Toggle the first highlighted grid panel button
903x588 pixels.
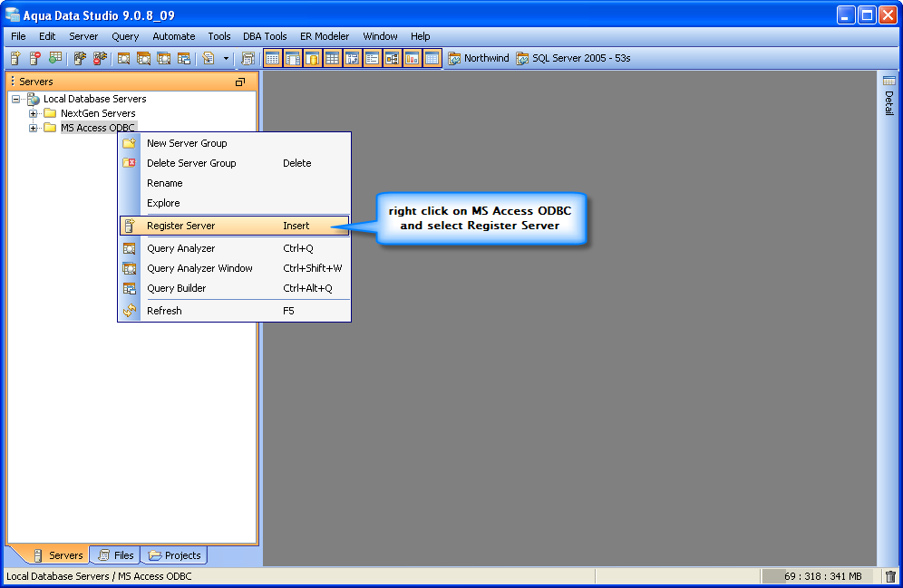click(x=272, y=58)
